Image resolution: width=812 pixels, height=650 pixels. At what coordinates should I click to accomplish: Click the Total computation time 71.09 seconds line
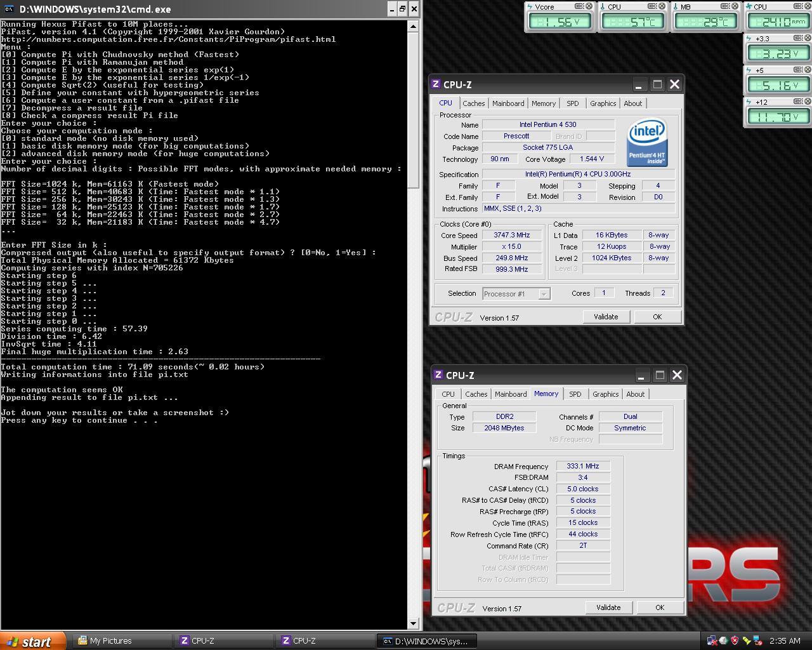tap(133, 367)
